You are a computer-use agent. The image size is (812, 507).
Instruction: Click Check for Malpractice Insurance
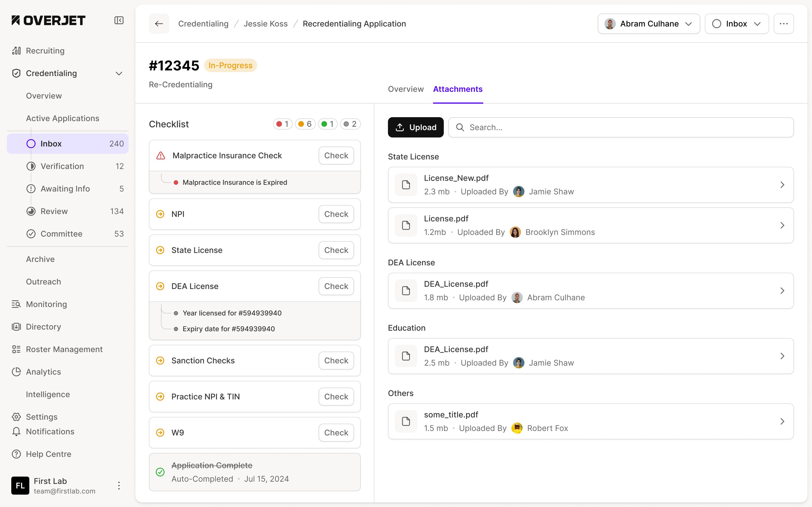[x=336, y=155]
